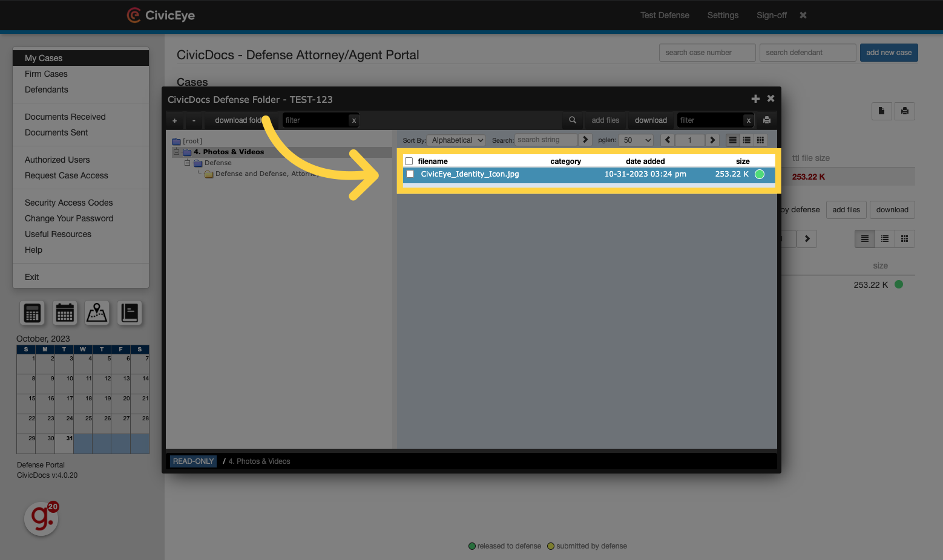Check the box for CivicEye_Identity_Icon.jpg
Screen dimensions: 943x560
[410, 174]
